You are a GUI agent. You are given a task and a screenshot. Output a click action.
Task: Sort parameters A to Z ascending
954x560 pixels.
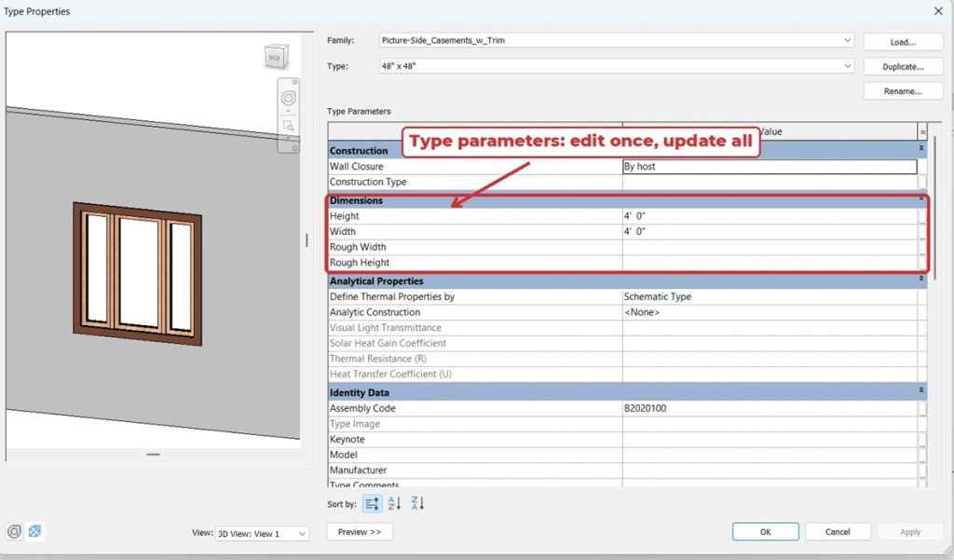point(394,503)
